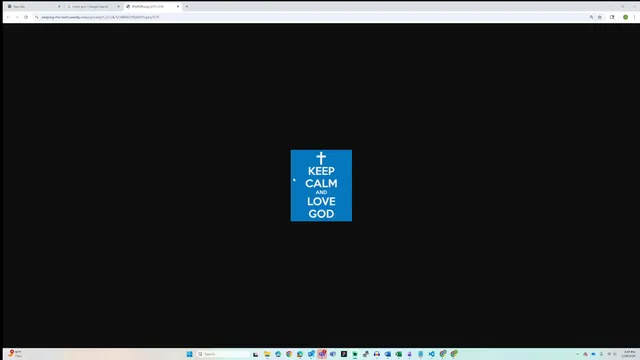Open Task View on the taskbar
Viewport: 640px width, 360px height.
click(x=256, y=354)
